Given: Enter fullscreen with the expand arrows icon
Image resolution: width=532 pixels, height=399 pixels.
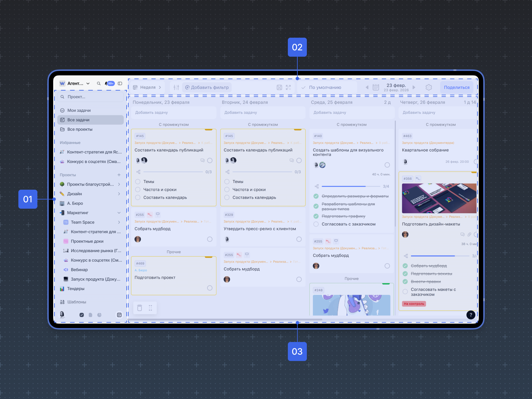Looking at the screenshot, I should coord(288,87).
